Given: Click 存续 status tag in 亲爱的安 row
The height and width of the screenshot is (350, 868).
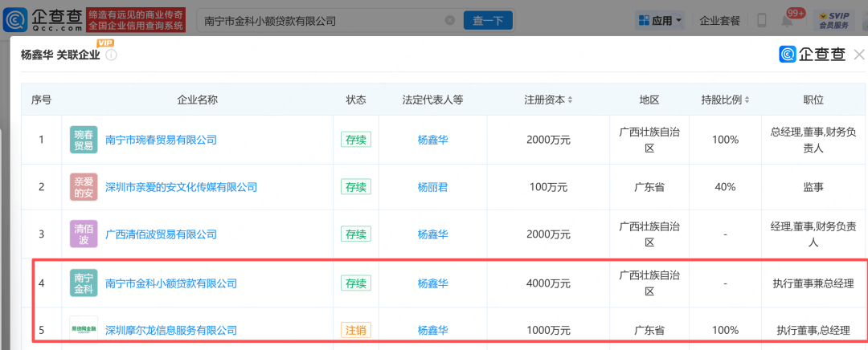Looking at the screenshot, I should coord(356,187).
